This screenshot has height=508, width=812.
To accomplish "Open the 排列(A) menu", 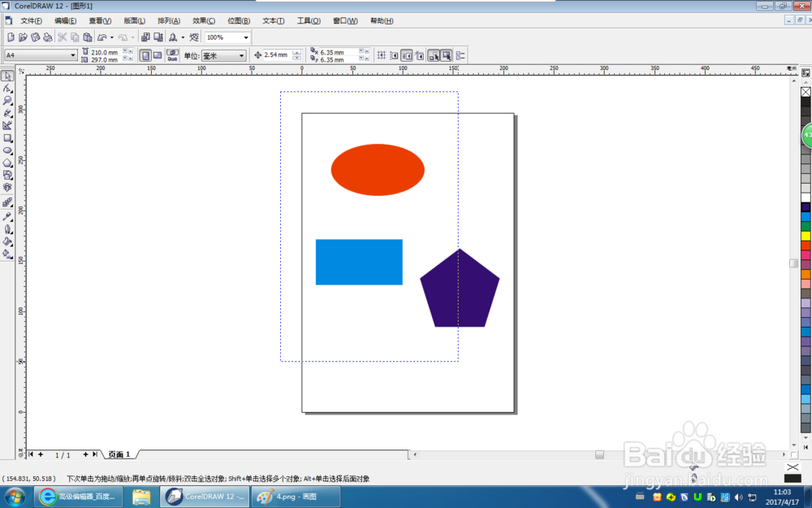I will click(x=169, y=21).
